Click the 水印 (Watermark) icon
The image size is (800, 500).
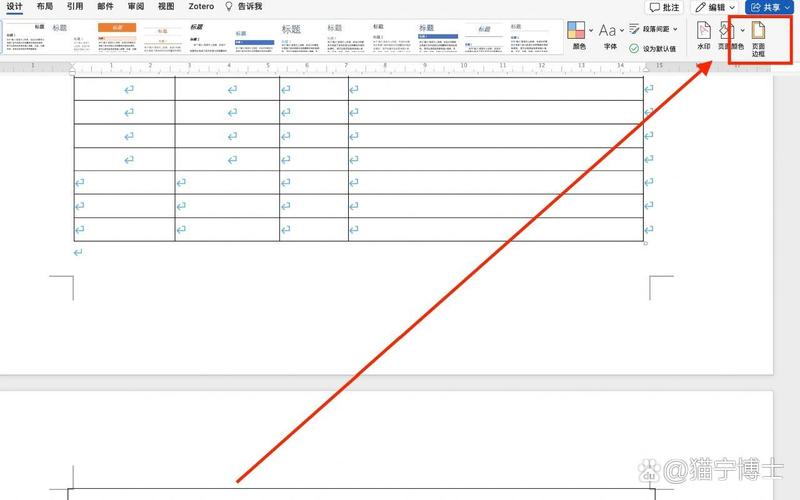pyautogui.click(x=703, y=30)
